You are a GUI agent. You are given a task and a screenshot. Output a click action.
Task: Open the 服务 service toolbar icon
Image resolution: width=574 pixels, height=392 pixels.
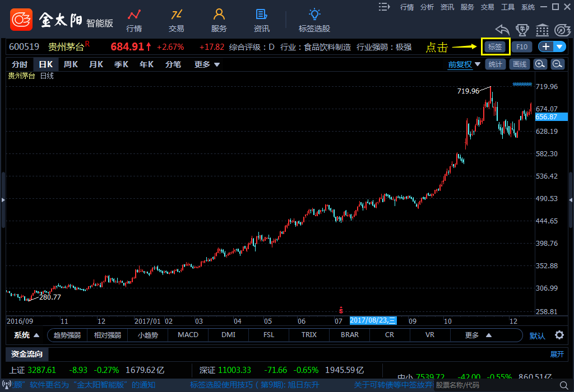pyautogui.click(x=219, y=21)
